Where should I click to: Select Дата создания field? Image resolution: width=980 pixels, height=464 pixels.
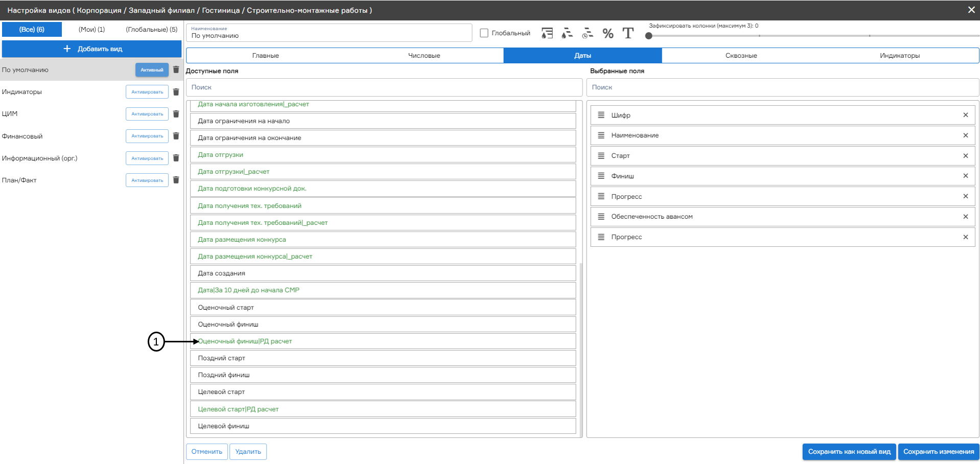tap(383, 273)
